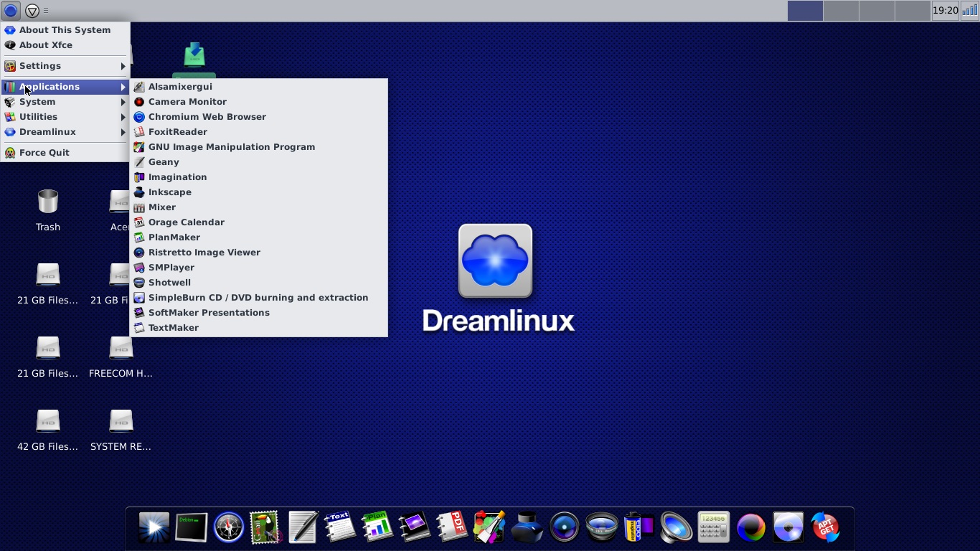980x551 pixels.
Task: Open the blue camera lens dock icon
Action: pyautogui.click(x=565, y=528)
